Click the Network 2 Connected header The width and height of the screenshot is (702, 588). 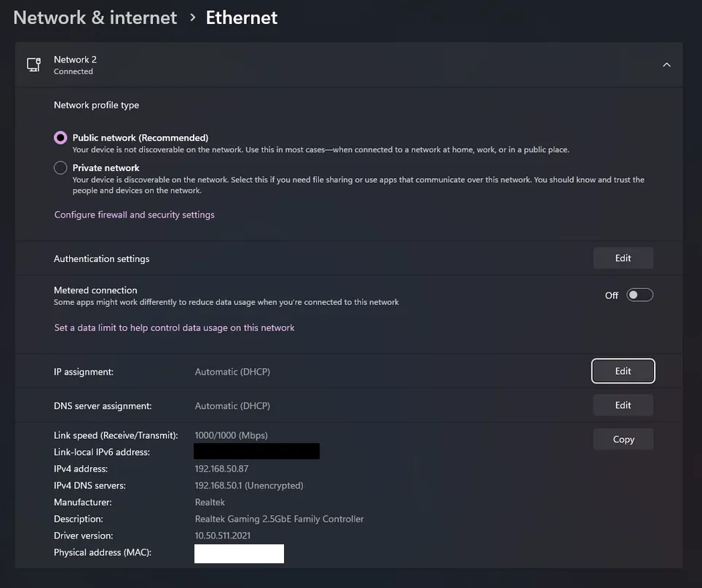[x=75, y=65]
